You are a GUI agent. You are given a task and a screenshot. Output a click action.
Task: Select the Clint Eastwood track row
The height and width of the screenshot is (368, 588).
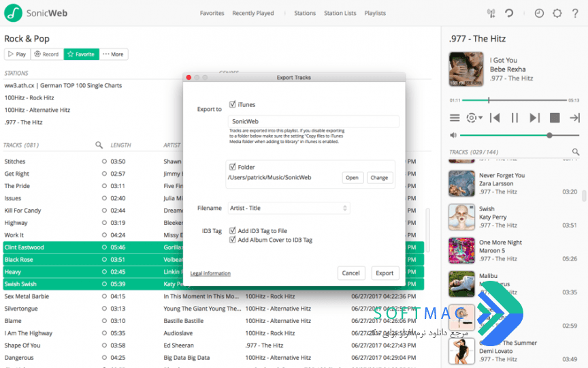tap(214, 247)
